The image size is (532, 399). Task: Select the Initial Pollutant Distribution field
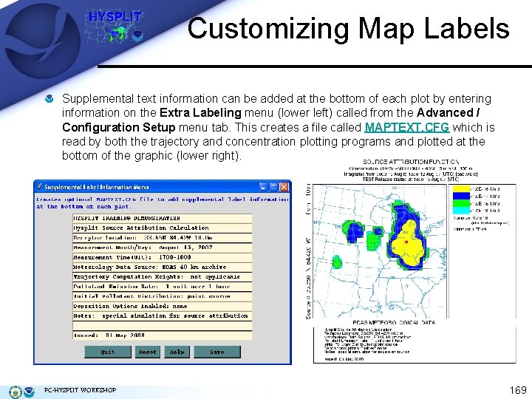162,296
